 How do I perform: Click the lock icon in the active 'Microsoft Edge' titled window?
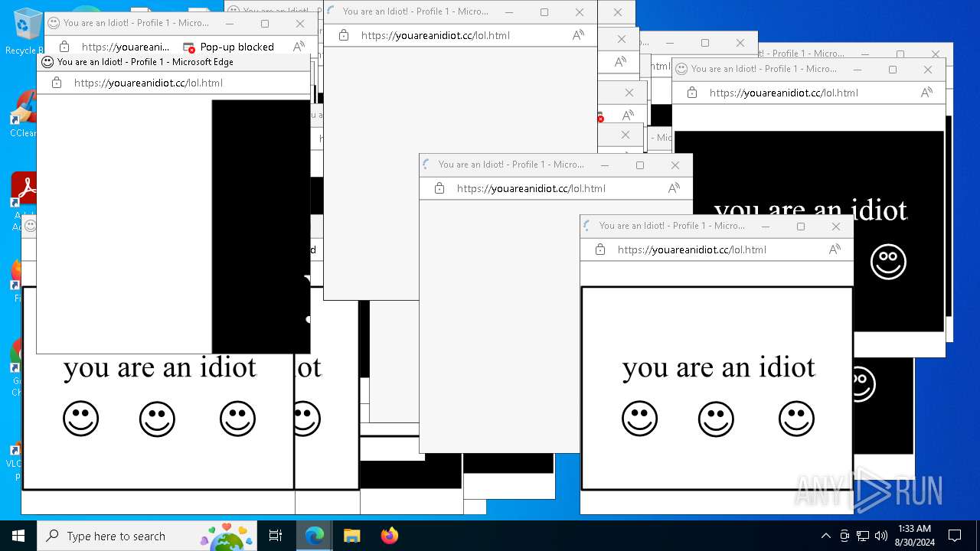[x=57, y=83]
